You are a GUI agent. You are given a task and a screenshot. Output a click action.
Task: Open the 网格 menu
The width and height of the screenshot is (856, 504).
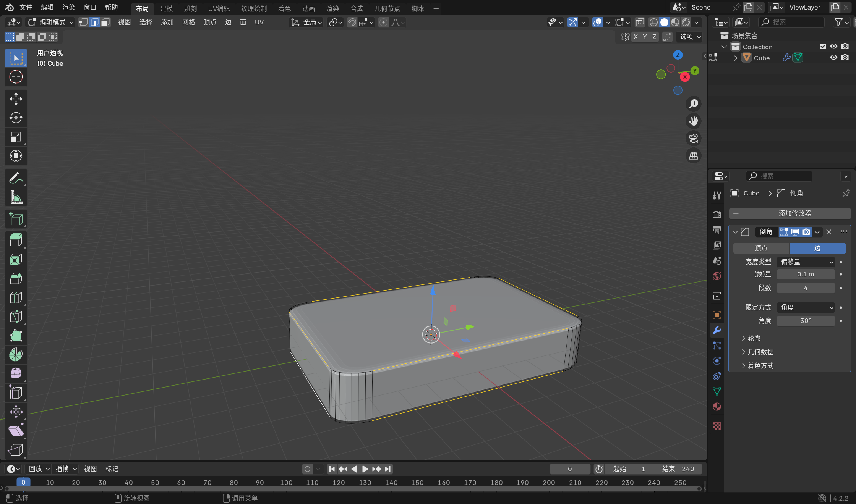[188, 22]
